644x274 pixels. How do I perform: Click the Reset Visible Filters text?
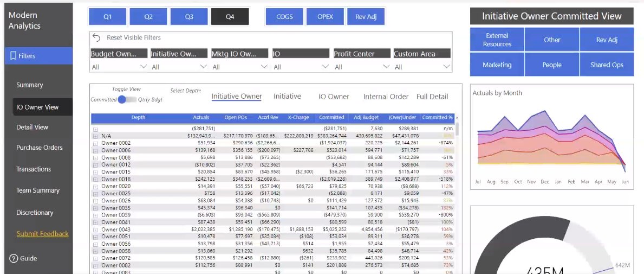pos(133,37)
